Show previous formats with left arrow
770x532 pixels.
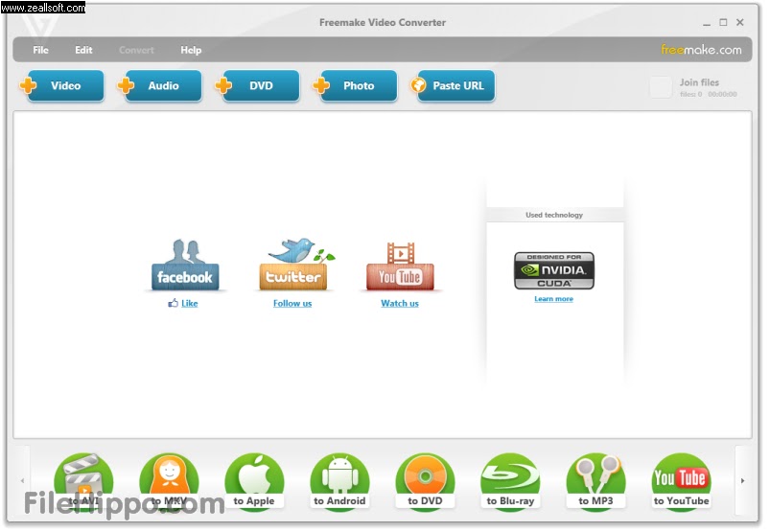22,481
